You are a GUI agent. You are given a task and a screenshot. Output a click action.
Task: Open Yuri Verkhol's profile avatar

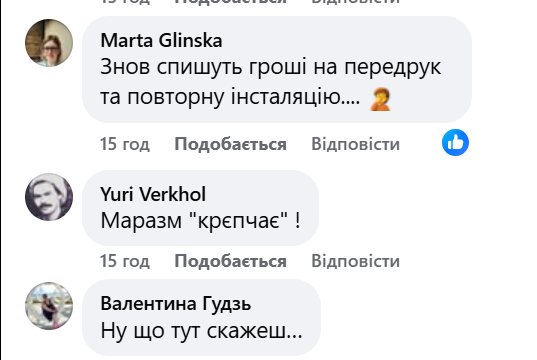49,197
